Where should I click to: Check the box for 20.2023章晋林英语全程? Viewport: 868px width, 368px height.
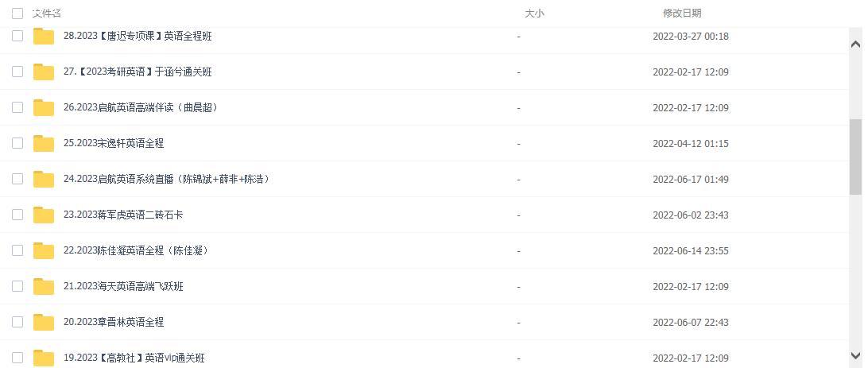pyautogui.click(x=17, y=322)
